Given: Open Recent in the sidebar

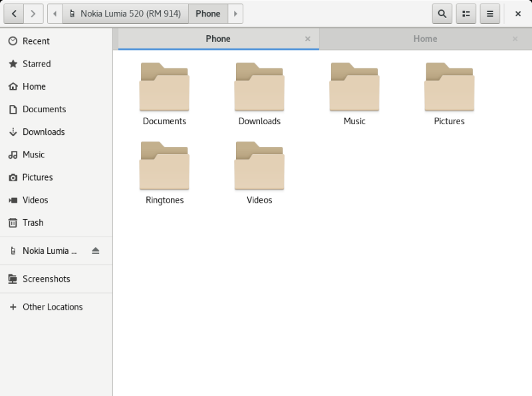Looking at the screenshot, I should click(x=36, y=41).
